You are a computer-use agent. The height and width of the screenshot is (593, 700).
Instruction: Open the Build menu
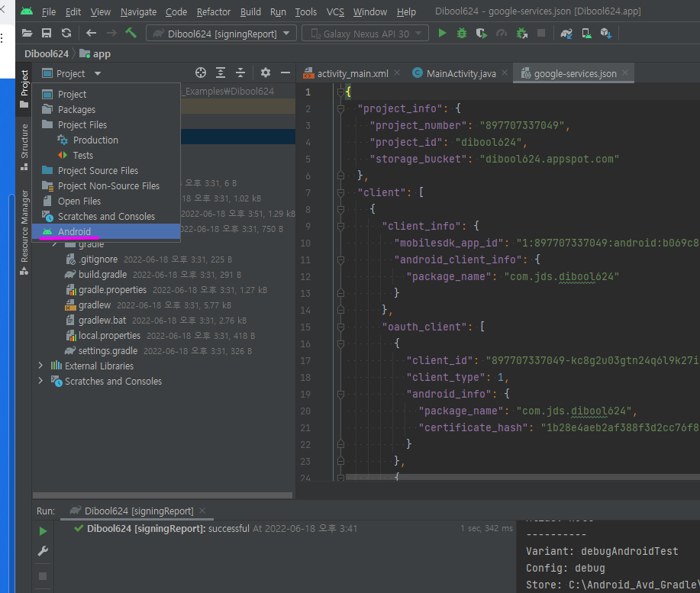(250, 12)
